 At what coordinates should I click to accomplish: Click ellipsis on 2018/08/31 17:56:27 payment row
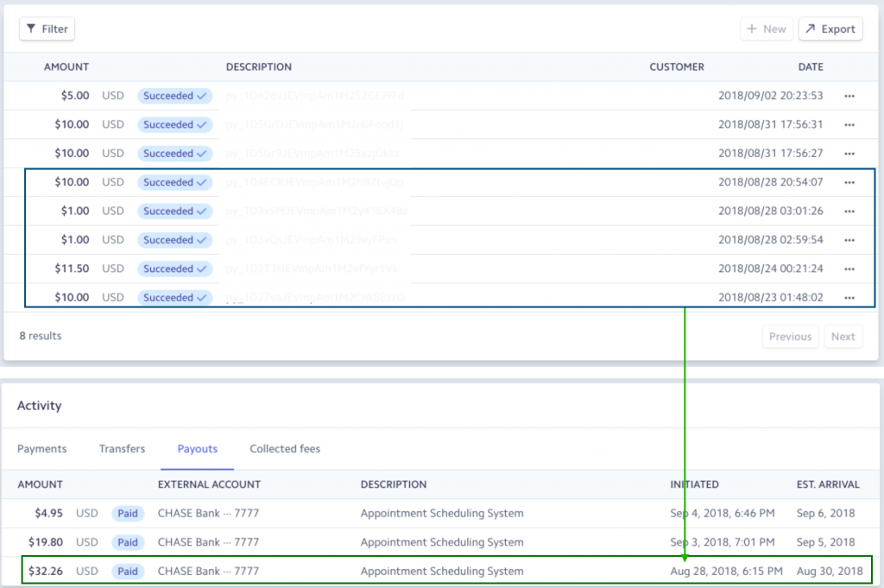tap(849, 154)
